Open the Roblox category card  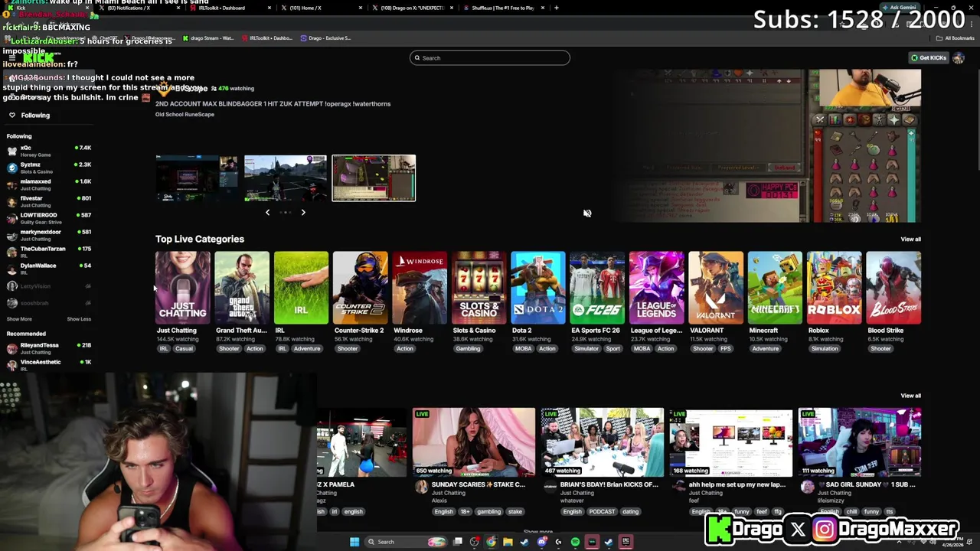coord(834,288)
